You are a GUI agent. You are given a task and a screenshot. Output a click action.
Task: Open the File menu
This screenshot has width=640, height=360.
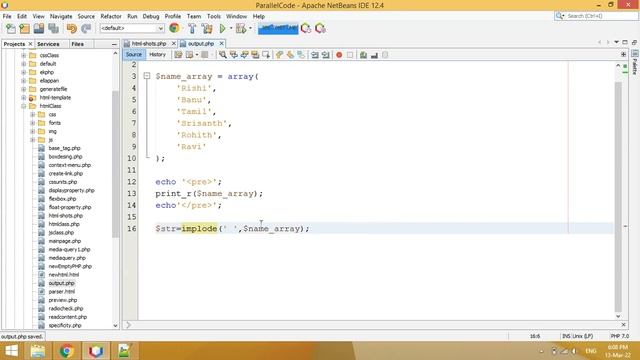click(7, 16)
